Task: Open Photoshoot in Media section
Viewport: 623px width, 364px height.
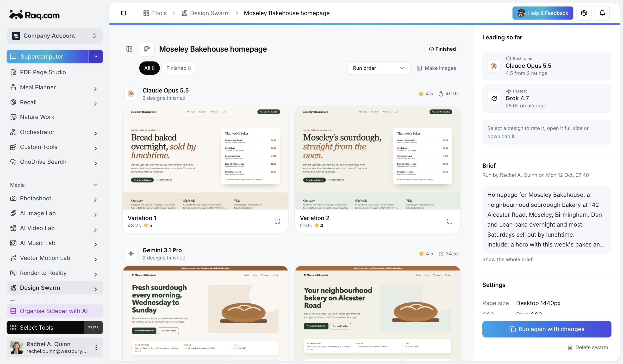Action: [54, 198]
